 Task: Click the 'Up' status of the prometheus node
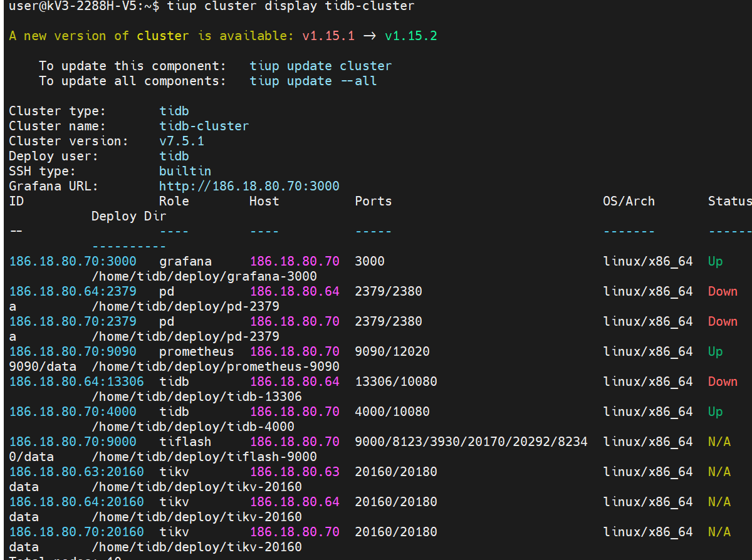click(x=716, y=351)
